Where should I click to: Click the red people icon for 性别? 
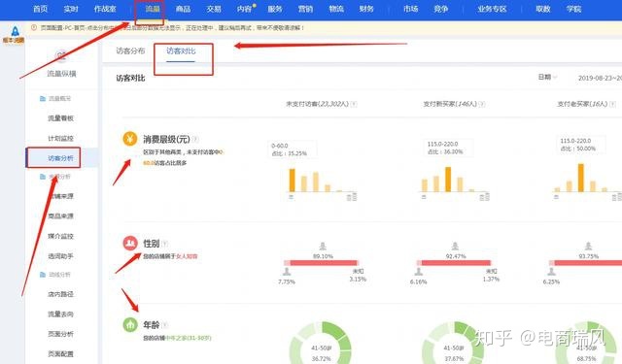130,244
